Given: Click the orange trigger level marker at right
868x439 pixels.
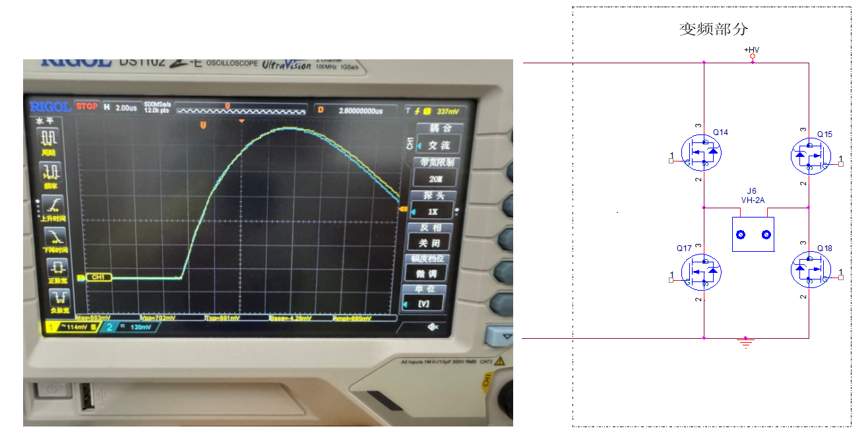Looking at the screenshot, I should [x=404, y=209].
